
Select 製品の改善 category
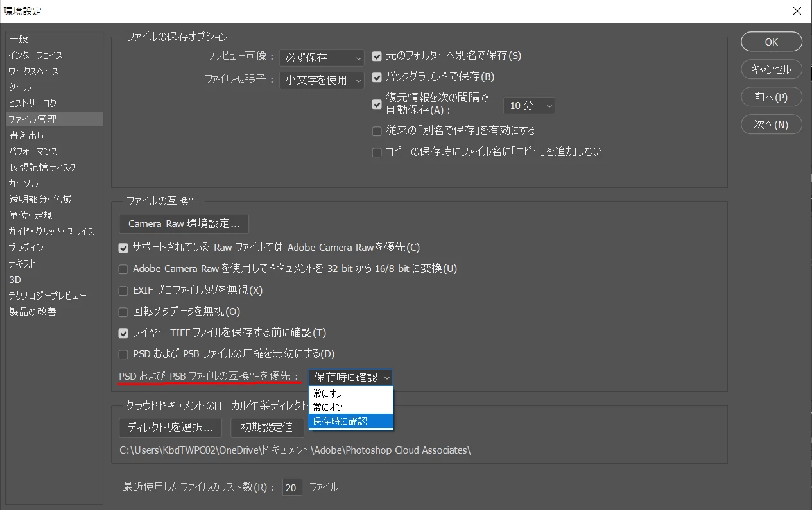pos(54,312)
